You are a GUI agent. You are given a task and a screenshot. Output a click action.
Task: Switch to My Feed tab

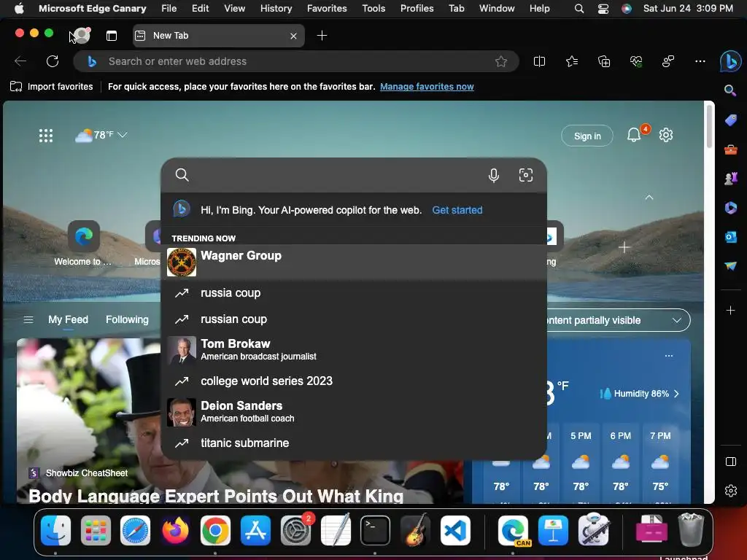[68, 319]
